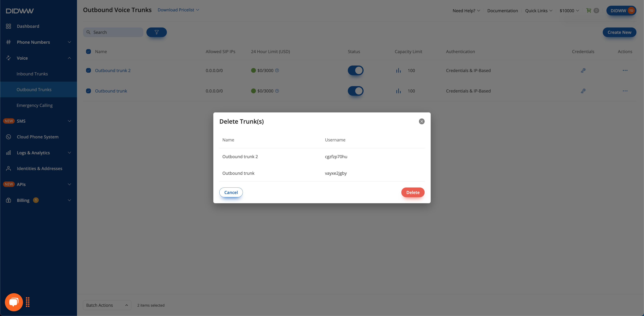Image resolution: width=644 pixels, height=316 pixels.
Task: Click the search magnifier icon
Action: [88, 32]
